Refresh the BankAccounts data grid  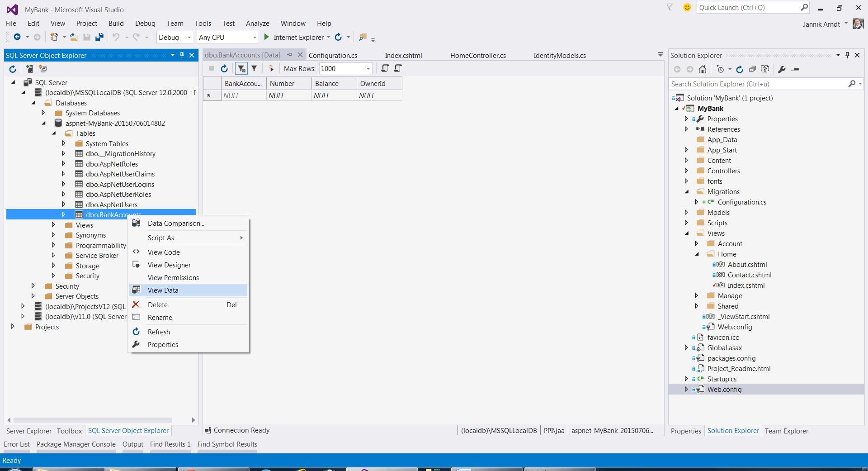click(x=224, y=69)
